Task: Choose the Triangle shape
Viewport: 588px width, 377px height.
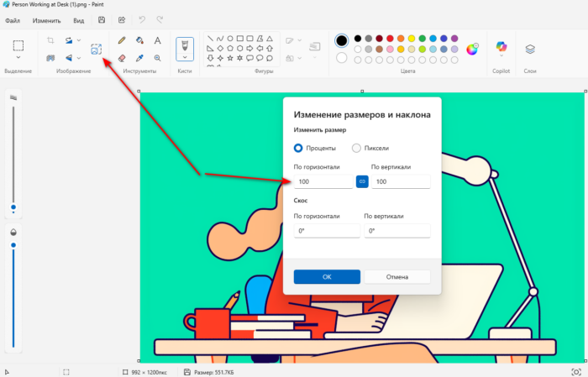Action: click(270, 39)
